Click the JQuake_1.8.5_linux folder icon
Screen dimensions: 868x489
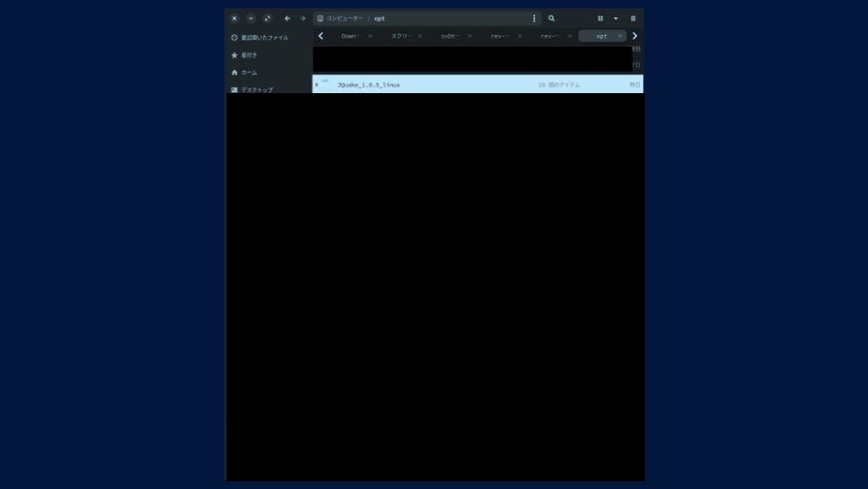(327, 84)
